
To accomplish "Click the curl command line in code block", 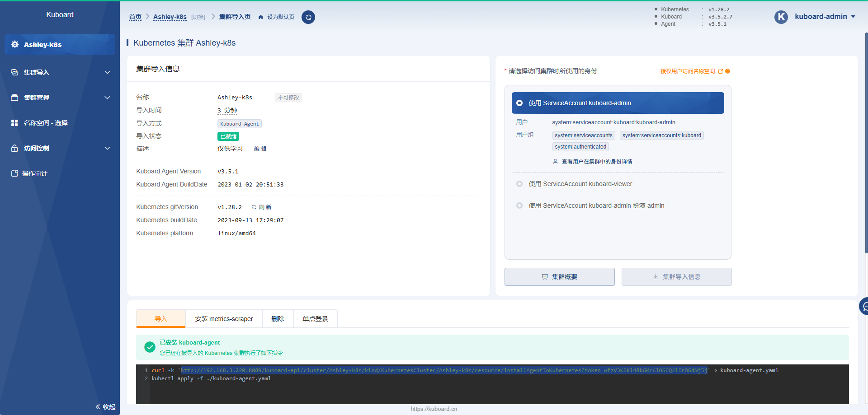I will (465, 370).
